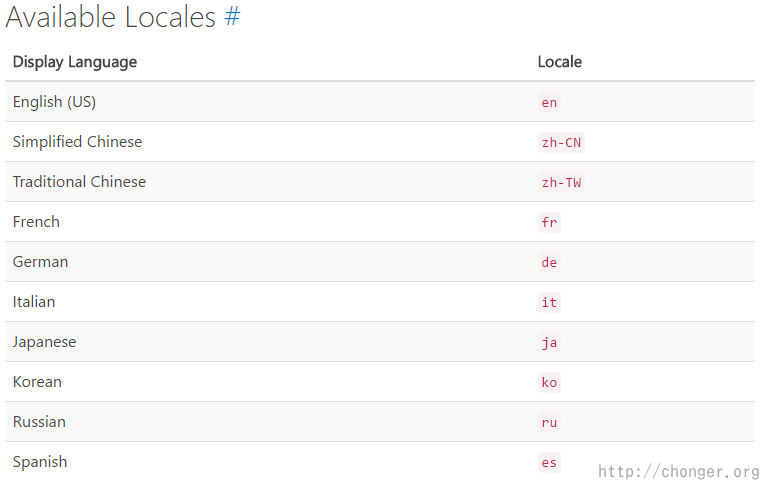Select the German row label

(x=40, y=262)
